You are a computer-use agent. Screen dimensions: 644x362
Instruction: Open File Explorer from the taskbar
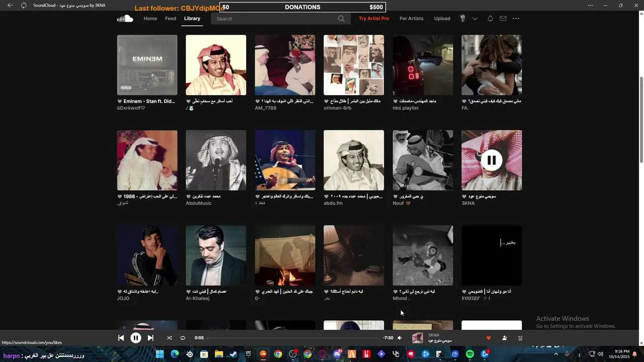point(219,354)
